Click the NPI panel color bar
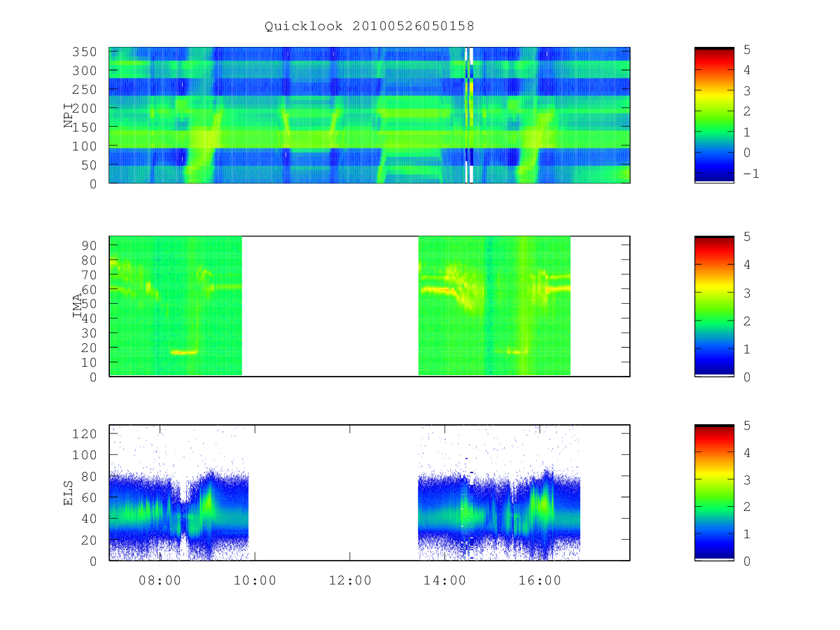 click(714, 115)
